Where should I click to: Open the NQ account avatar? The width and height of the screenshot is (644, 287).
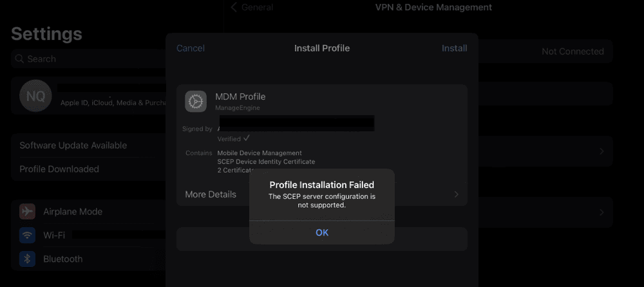[35, 97]
